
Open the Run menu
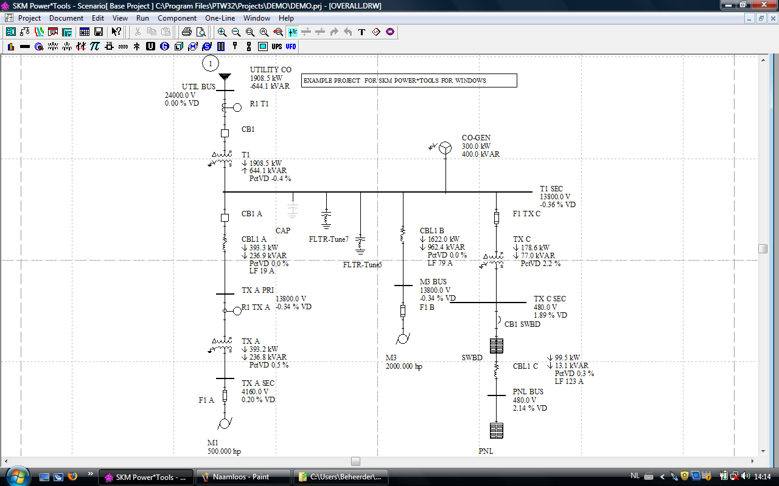[142, 18]
